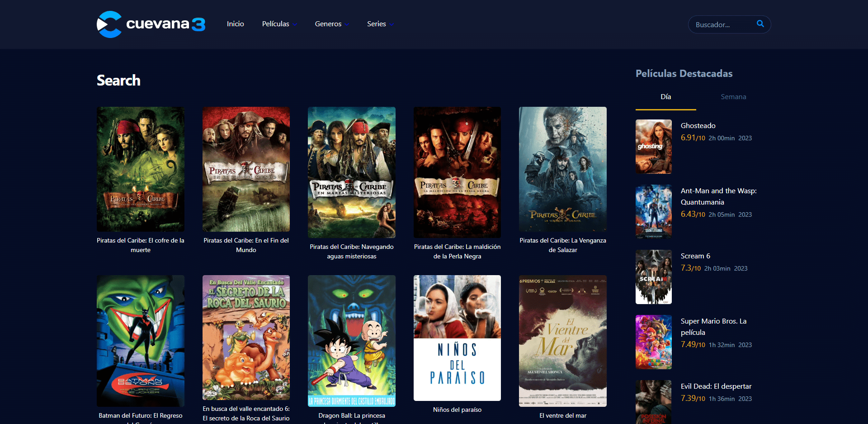Open 'Ant-Man and the Wasp: Quantumania' title
The width and height of the screenshot is (868, 424).
[x=719, y=196]
